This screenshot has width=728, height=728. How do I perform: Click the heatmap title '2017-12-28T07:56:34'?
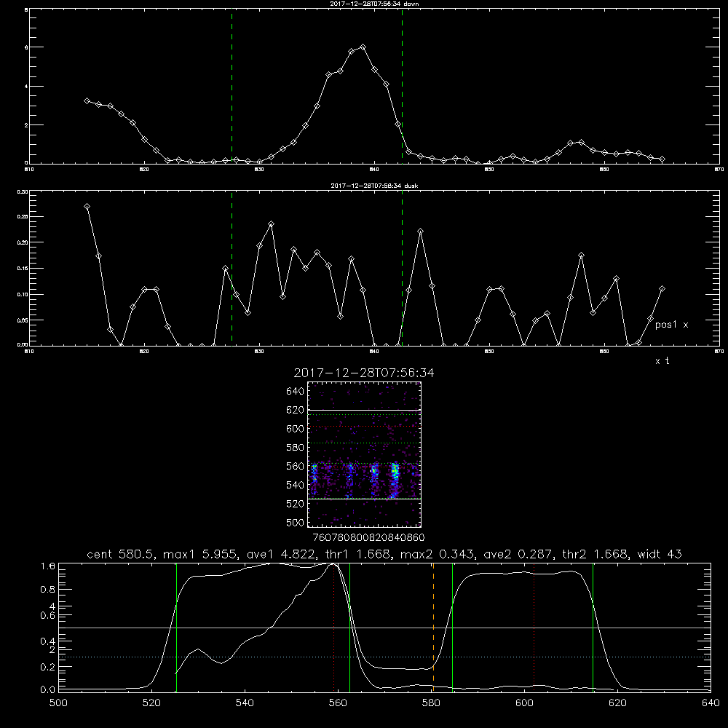(364, 373)
